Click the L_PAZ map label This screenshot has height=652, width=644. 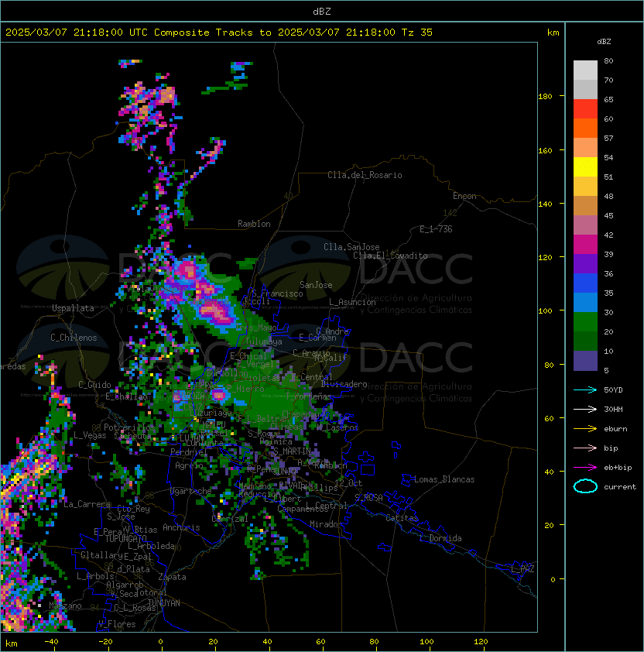click(522, 569)
